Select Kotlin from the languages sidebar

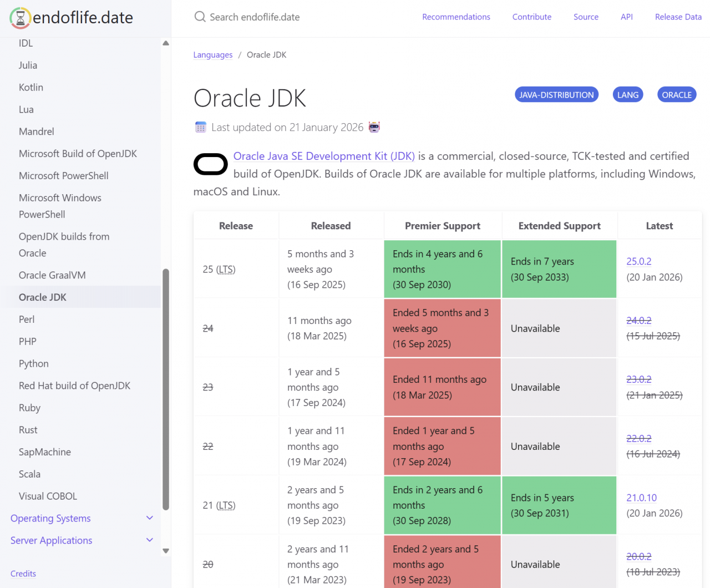pos(31,87)
